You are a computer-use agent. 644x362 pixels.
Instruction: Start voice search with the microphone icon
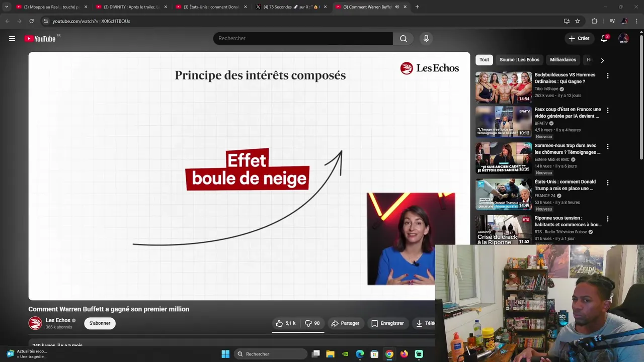coord(426,38)
